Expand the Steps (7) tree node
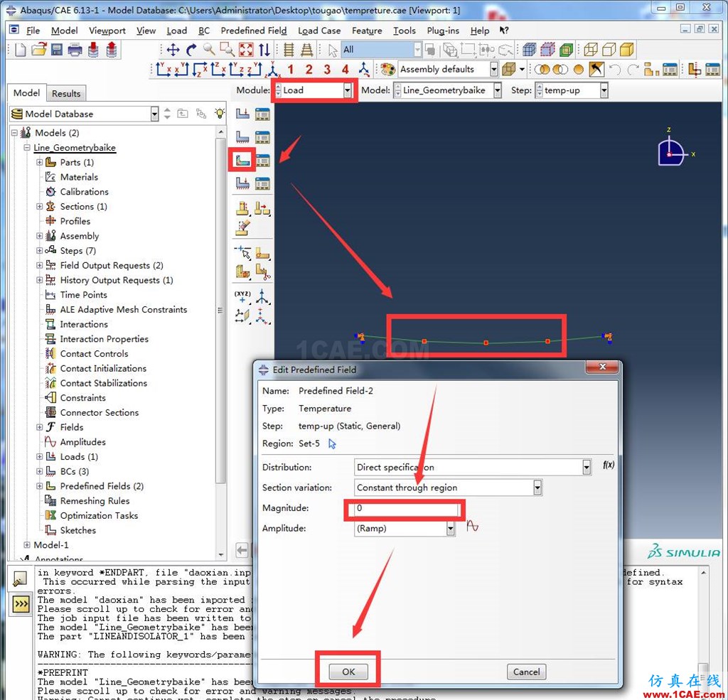This screenshot has width=728, height=700. coord(40,251)
